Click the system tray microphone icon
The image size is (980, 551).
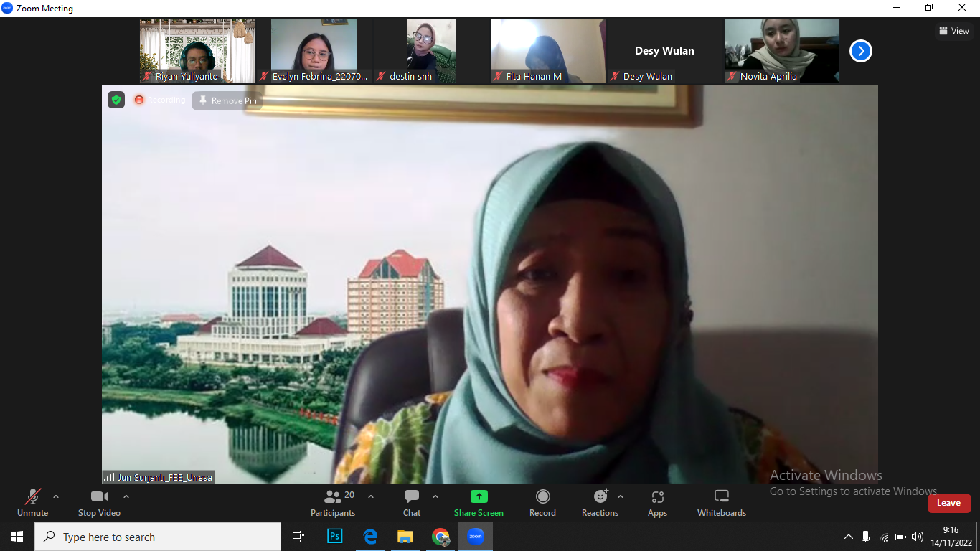866,537
